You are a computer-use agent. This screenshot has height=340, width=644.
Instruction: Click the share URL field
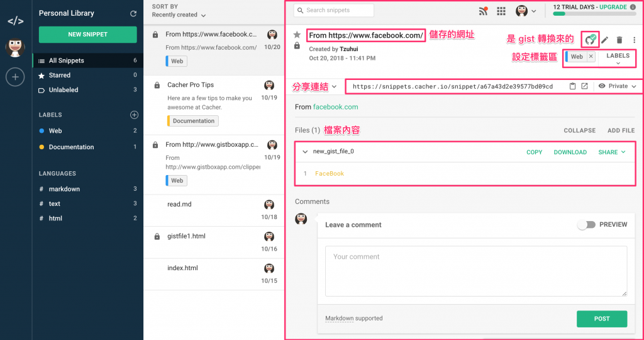[x=453, y=86]
